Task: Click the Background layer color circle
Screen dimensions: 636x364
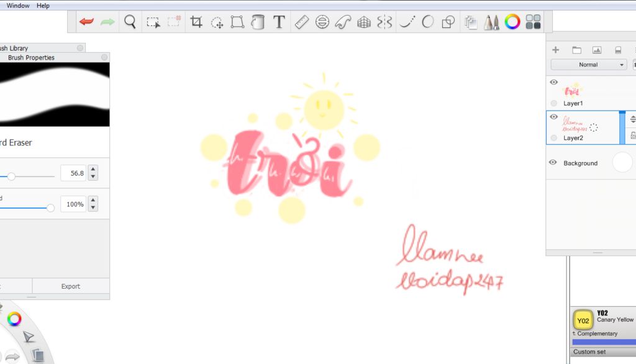Action: coord(622,162)
